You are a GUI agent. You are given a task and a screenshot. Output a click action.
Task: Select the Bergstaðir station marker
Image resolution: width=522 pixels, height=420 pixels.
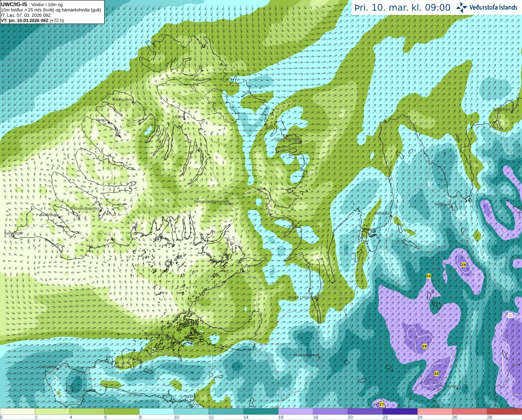coord(452,207)
